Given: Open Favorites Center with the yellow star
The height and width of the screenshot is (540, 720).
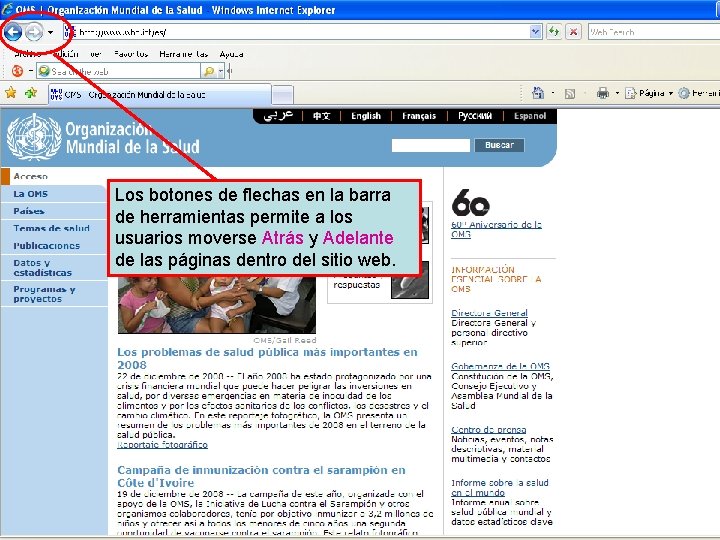Looking at the screenshot, I should coord(11,93).
